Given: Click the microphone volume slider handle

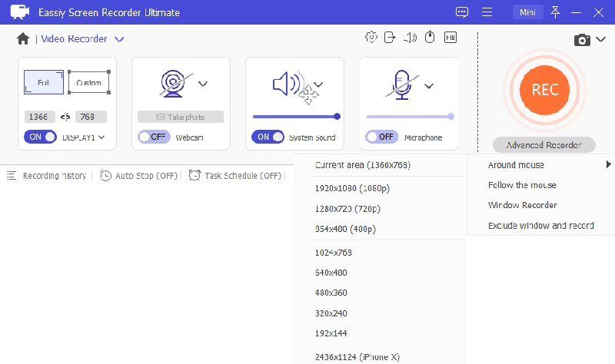Looking at the screenshot, I should 451,117.
